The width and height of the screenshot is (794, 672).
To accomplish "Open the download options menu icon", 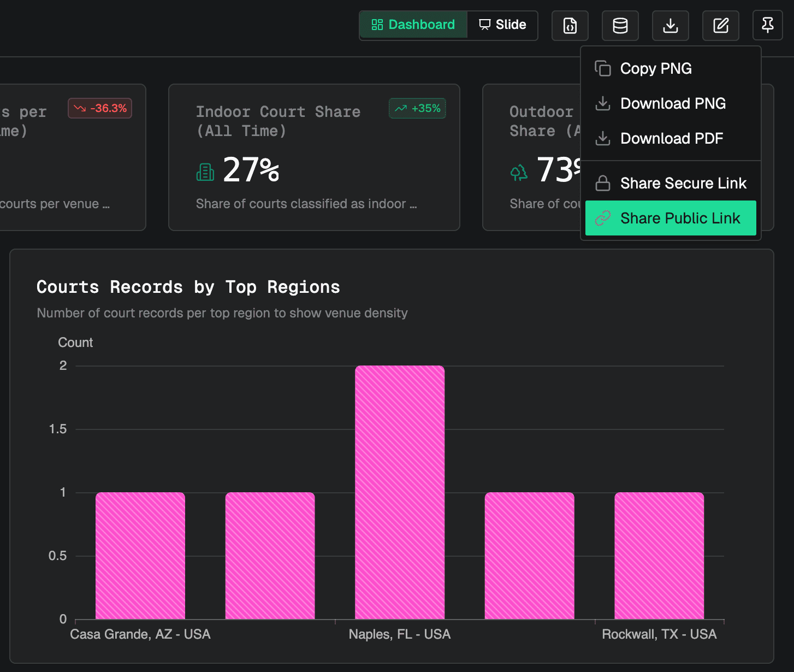I will (x=670, y=25).
